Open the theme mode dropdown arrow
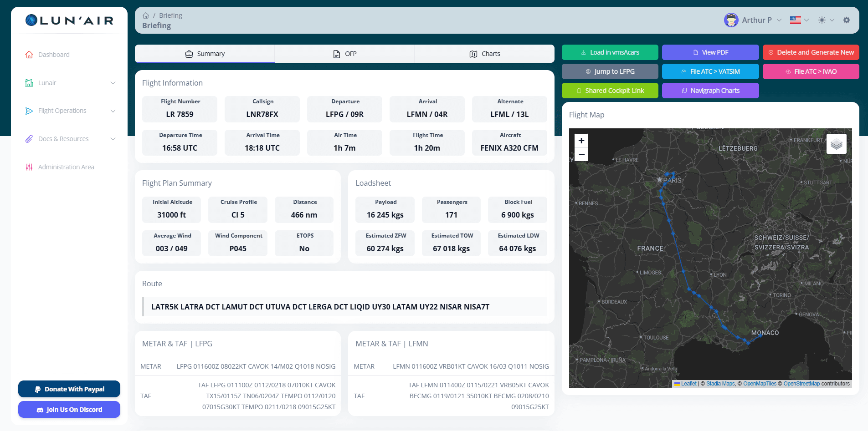The width and height of the screenshot is (868, 431). coord(832,20)
